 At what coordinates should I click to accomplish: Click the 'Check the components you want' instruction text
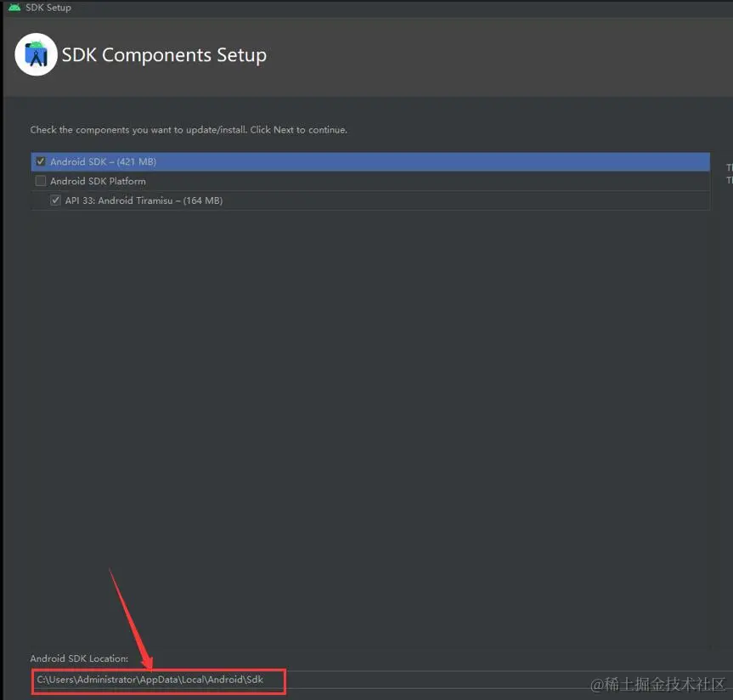pos(189,130)
